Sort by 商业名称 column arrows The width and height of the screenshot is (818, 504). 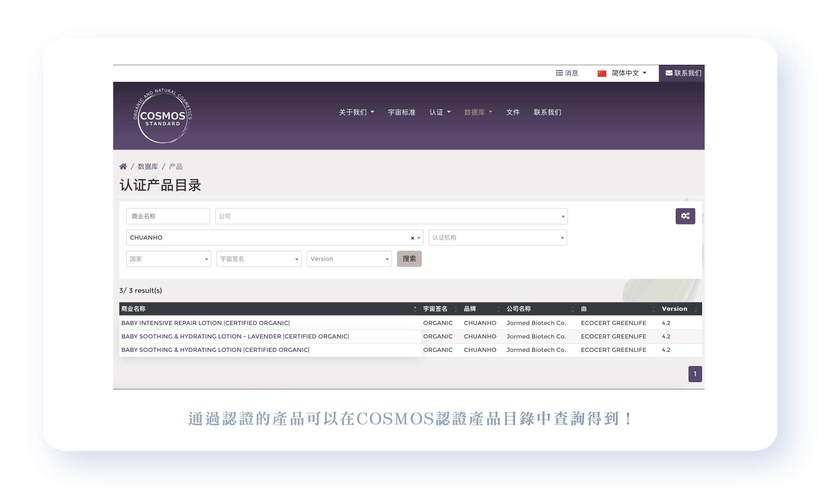click(415, 309)
